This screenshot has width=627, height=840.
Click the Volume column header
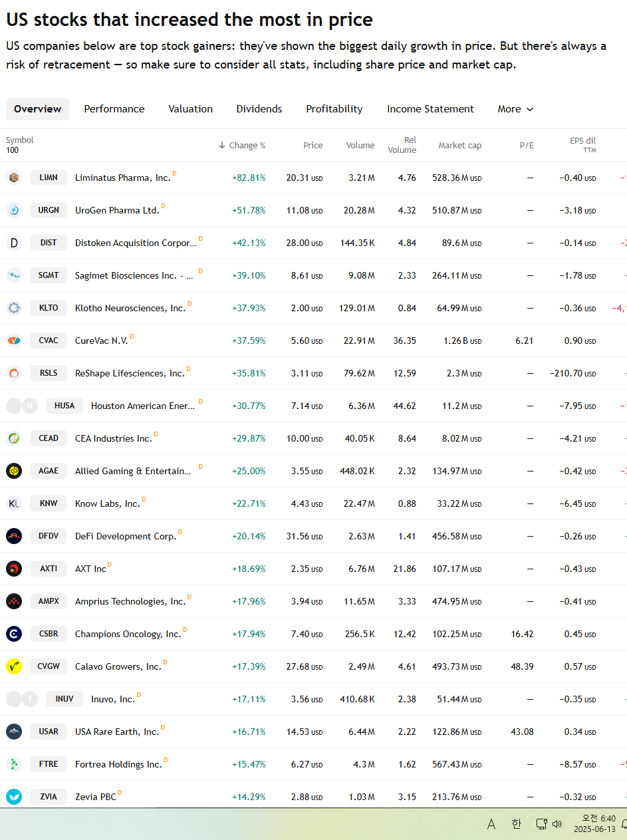360,145
